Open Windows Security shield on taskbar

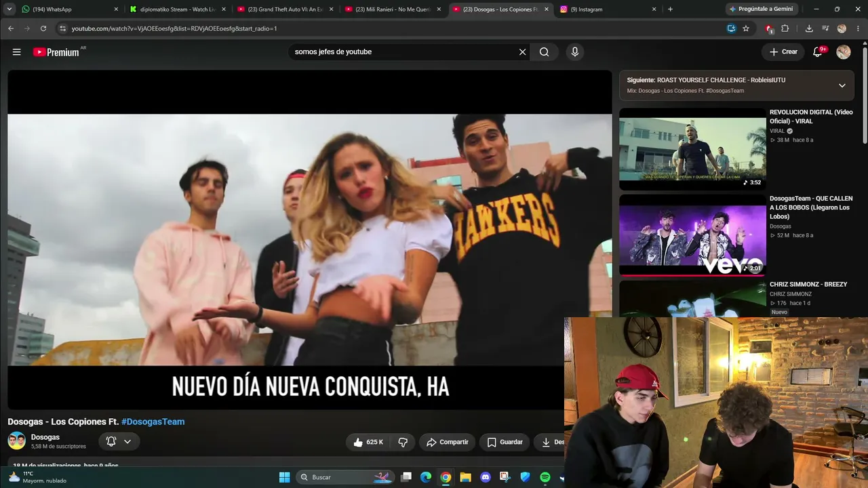[x=525, y=477]
